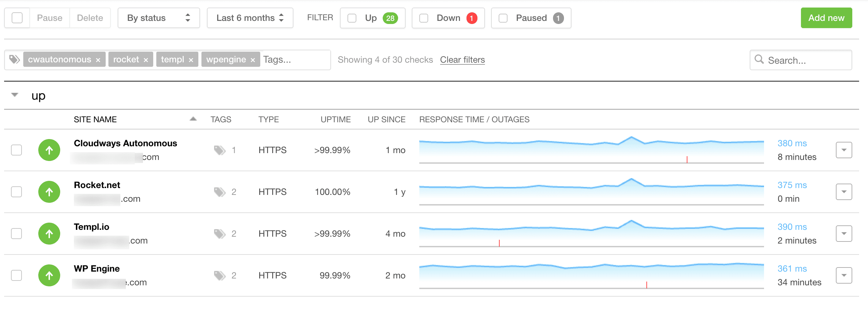Remove the rocket tag filter

pyautogui.click(x=146, y=60)
